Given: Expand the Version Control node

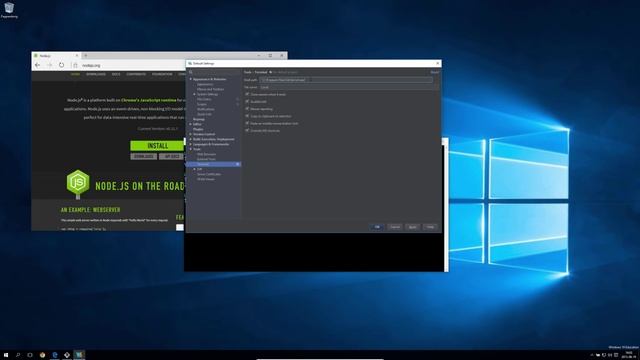Looking at the screenshot, I should [191, 134].
